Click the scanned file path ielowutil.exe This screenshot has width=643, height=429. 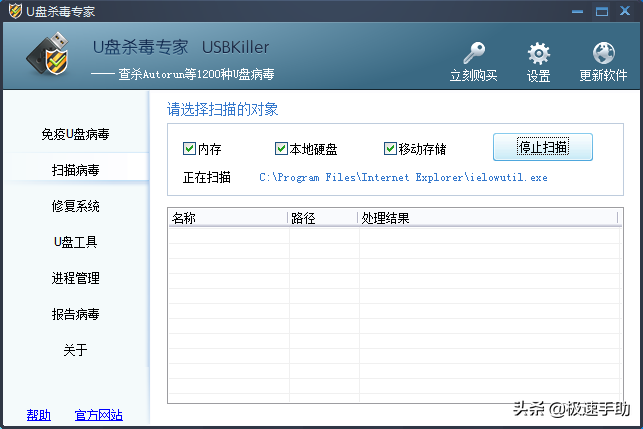coord(403,178)
